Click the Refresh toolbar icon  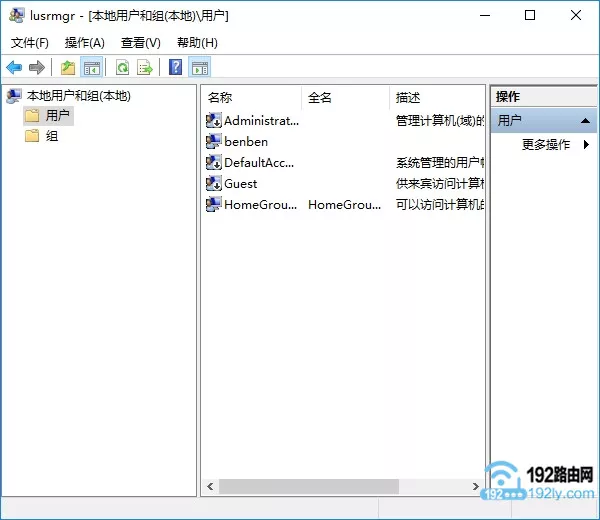(122, 68)
